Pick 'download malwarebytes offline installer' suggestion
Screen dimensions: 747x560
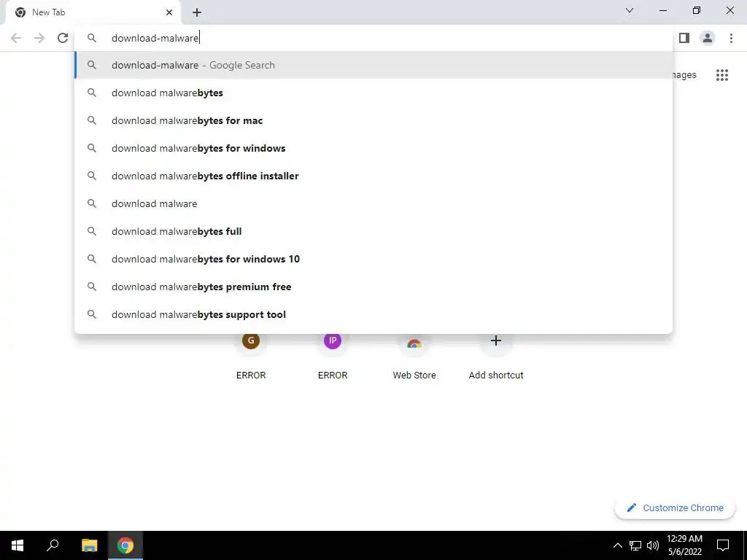point(373,176)
